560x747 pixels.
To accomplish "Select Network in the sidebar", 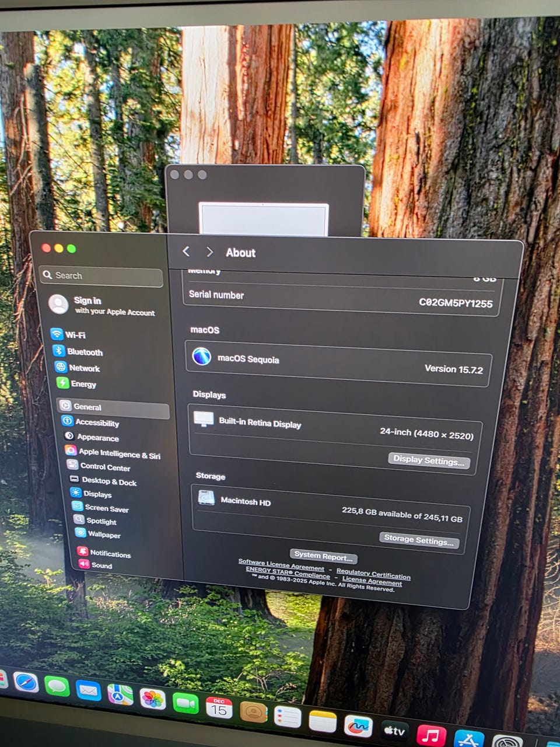I will (x=78, y=368).
